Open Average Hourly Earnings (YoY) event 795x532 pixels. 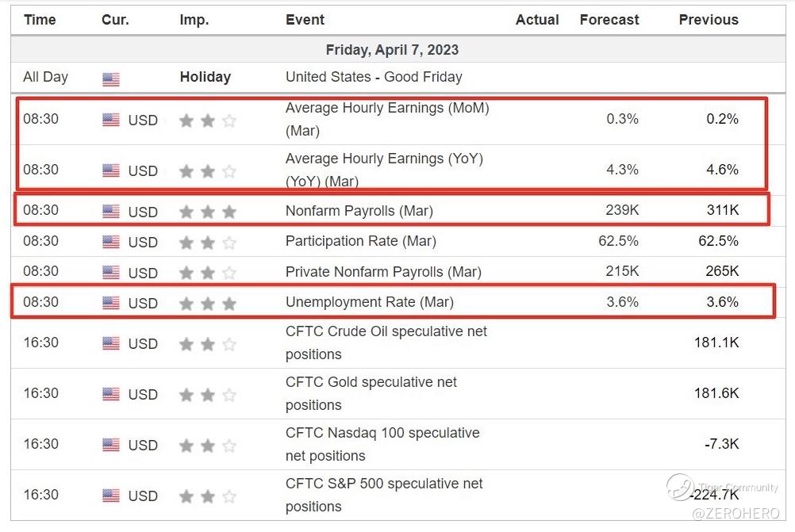[384, 170]
